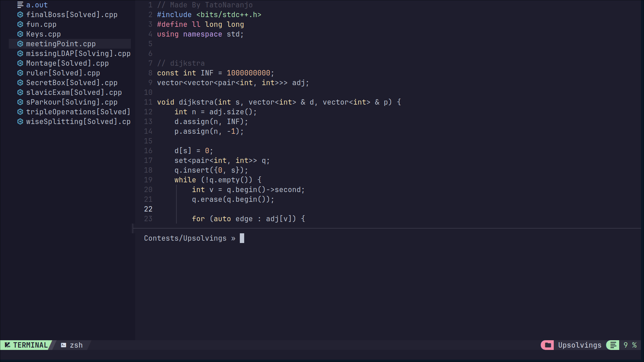Viewport: 644px width, 362px height.
Task: Click the a.out file icon
Action: (20, 5)
